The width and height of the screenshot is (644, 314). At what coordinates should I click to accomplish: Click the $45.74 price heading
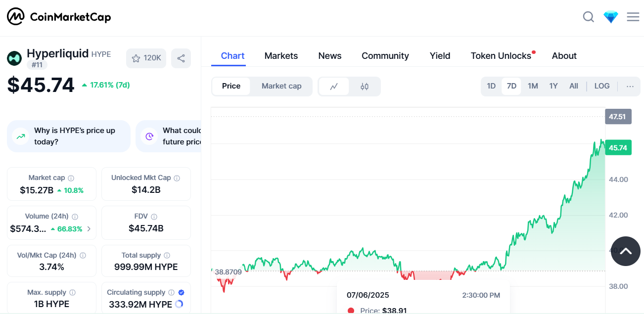point(41,85)
